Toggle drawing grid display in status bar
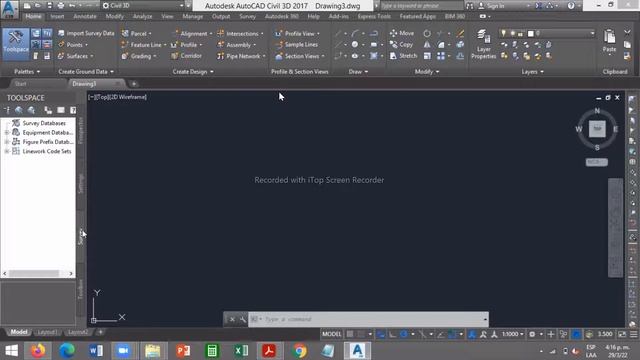 (350, 334)
